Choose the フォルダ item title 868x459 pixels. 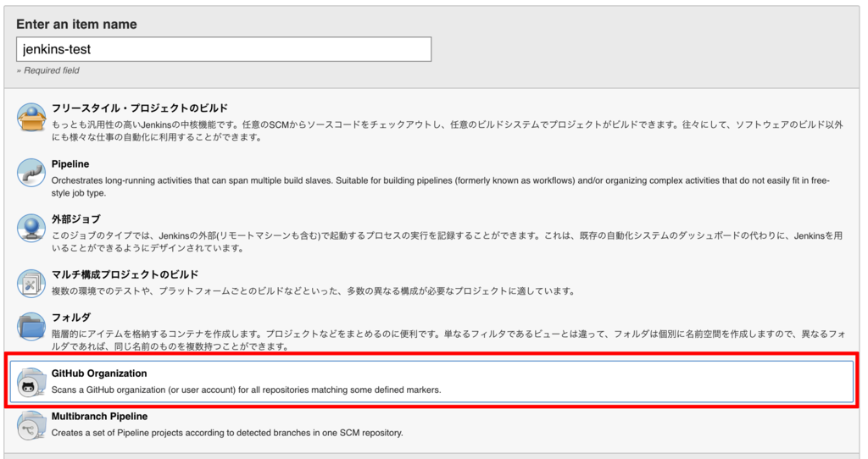(x=71, y=318)
